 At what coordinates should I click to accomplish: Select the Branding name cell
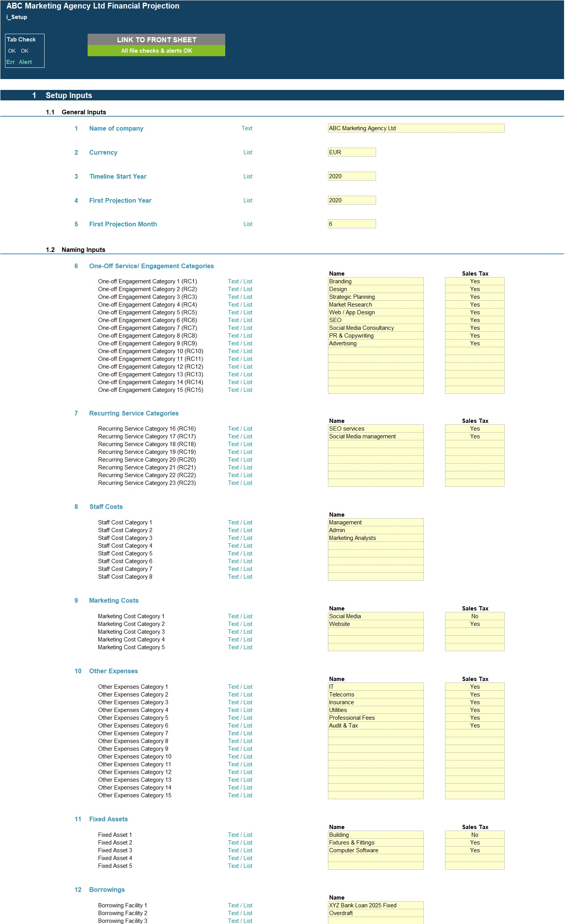[x=376, y=281]
